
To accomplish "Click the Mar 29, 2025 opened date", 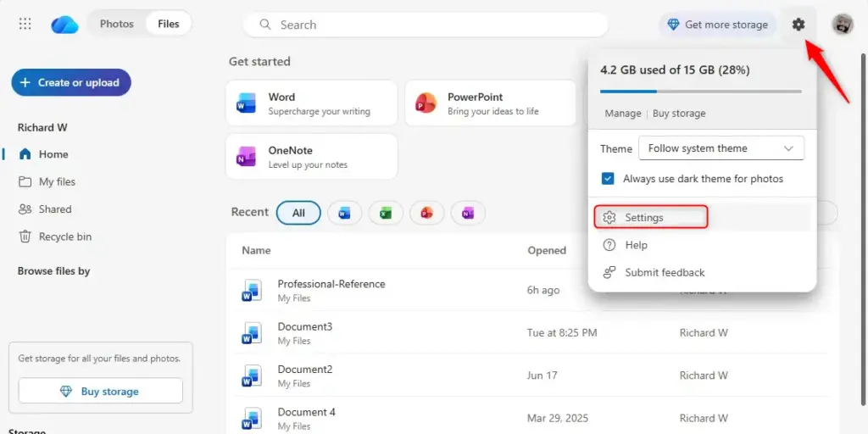I will [558, 418].
